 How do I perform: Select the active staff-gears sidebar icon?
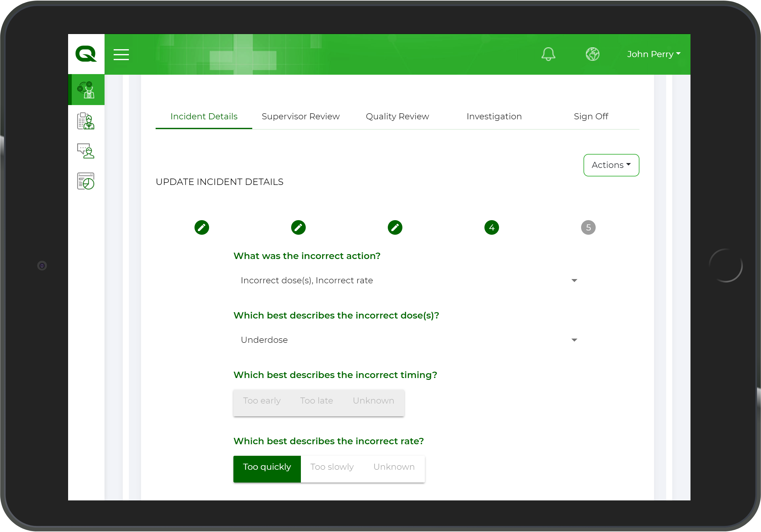point(86,90)
